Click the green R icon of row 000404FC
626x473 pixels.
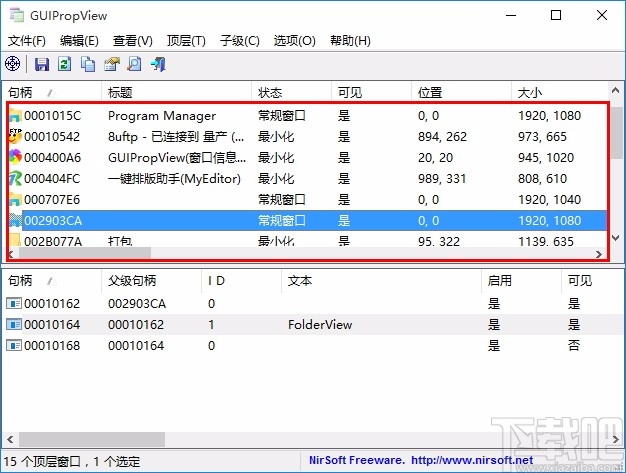point(15,178)
